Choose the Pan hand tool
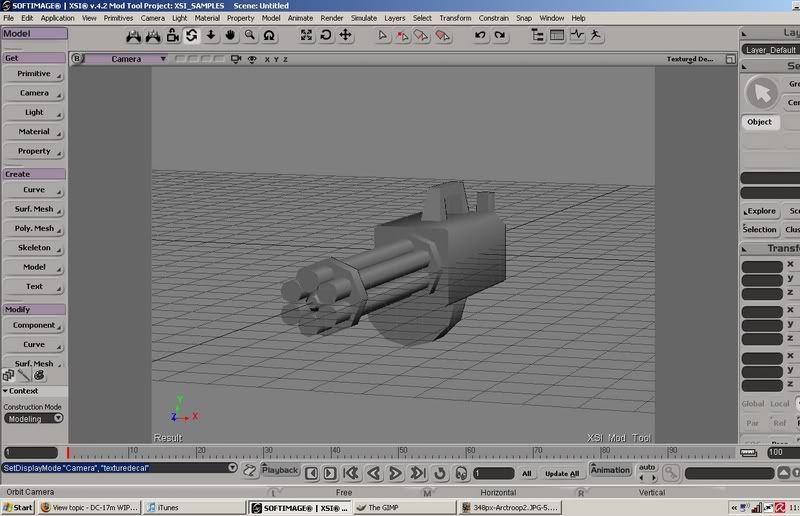 pyautogui.click(x=230, y=35)
